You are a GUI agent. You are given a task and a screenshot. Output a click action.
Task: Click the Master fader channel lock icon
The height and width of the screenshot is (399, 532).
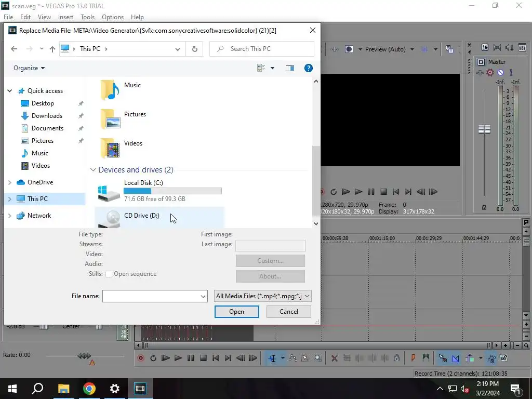point(484,207)
